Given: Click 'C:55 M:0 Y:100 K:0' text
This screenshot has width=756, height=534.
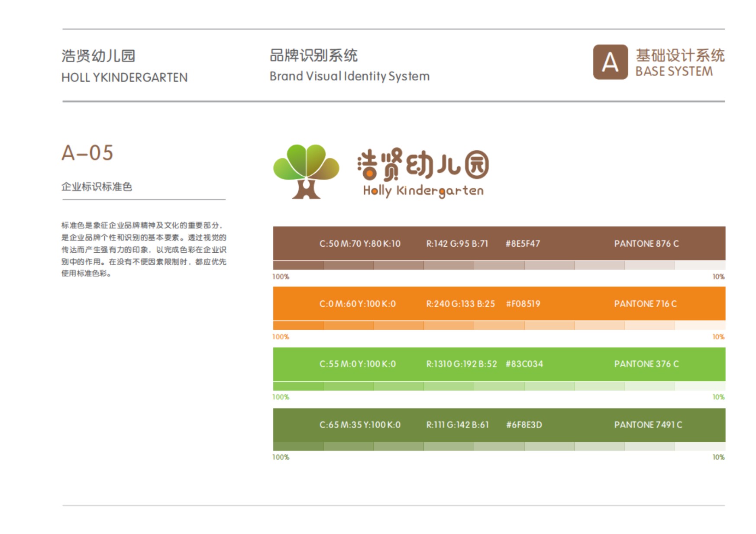Looking at the screenshot, I should coord(358,364).
